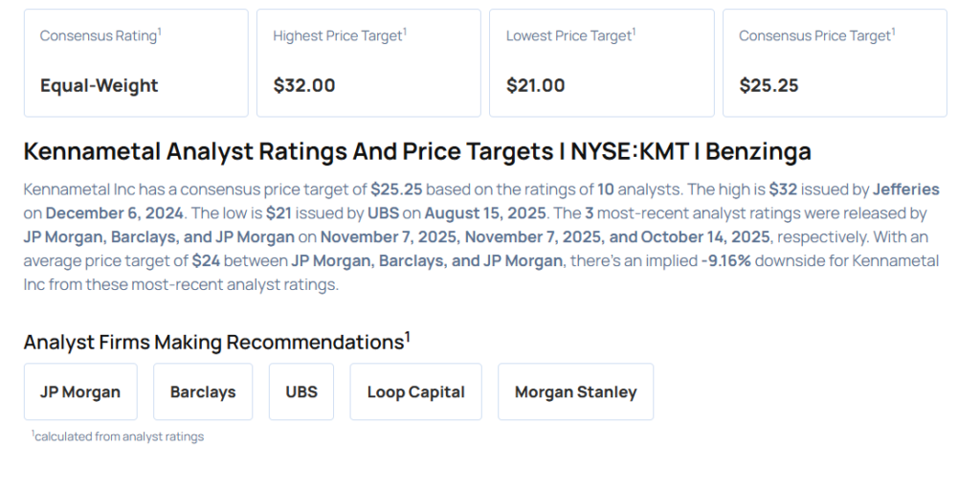Click the JP Morgan analyst firm button

click(x=80, y=391)
